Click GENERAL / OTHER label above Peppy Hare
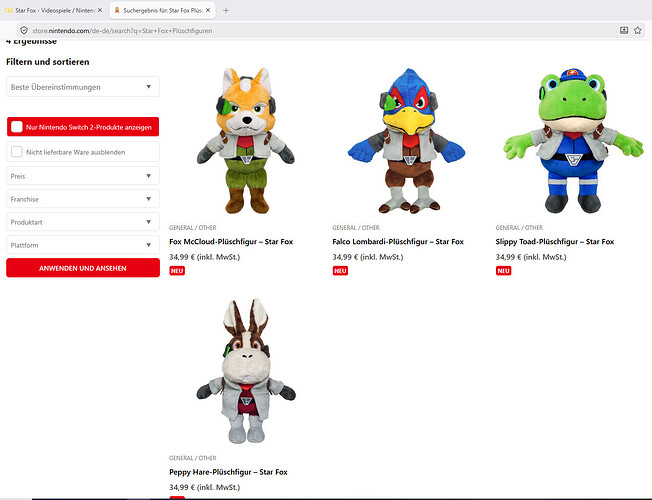Viewport: 652px width, 500px height. (193, 458)
